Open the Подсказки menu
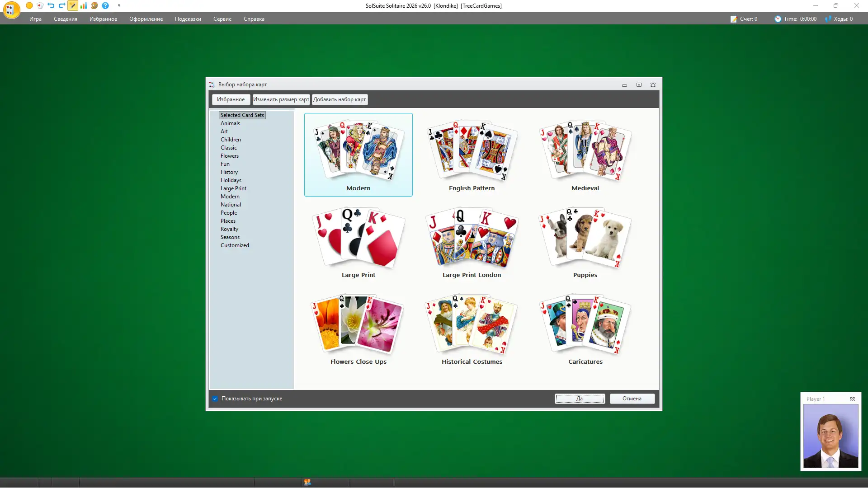This screenshot has height=488, width=868. click(188, 19)
